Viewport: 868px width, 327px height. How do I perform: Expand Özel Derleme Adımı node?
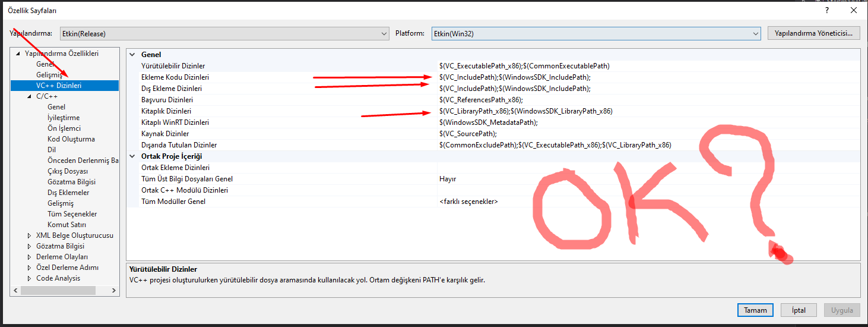(x=29, y=268)
